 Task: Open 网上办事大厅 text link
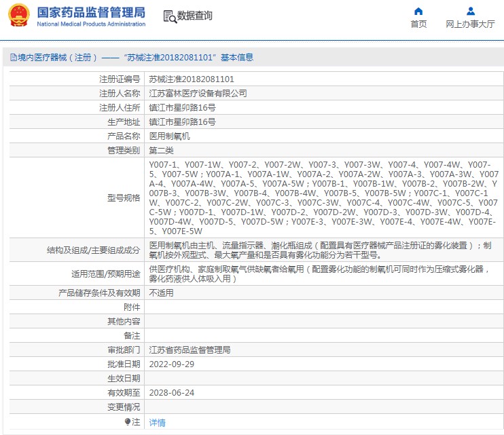tap(470, 24)
